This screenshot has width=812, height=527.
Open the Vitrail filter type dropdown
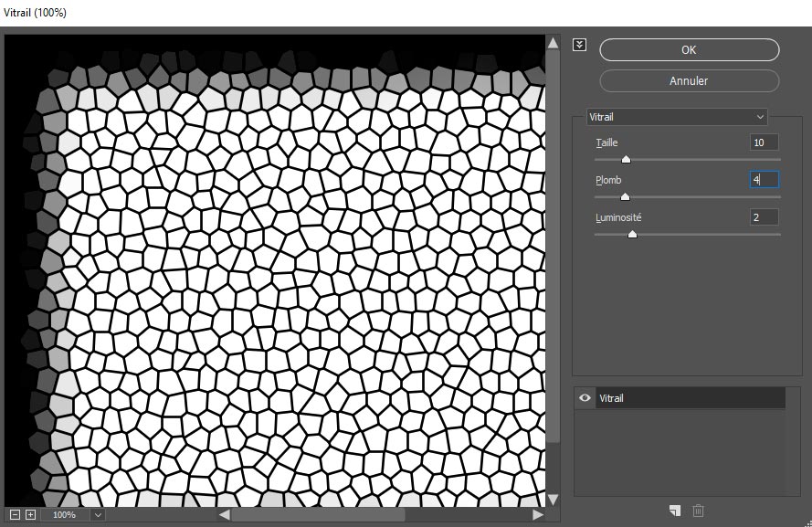677,117
